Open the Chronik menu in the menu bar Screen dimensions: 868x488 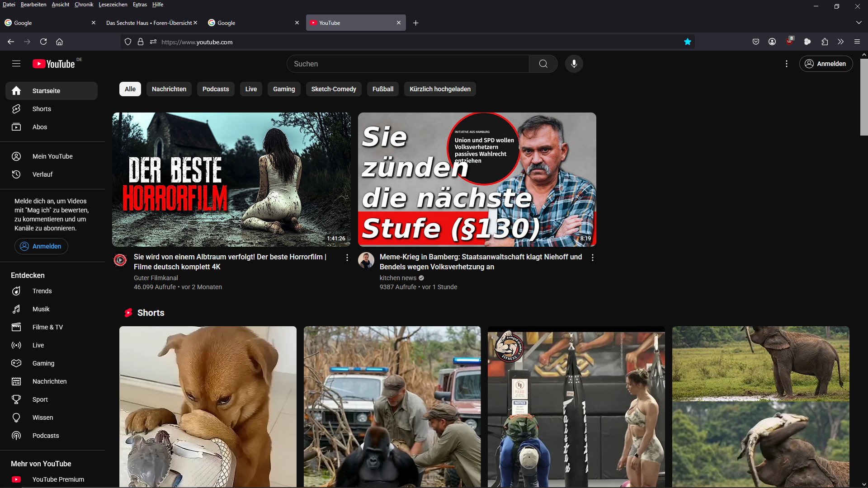tap(84, 5)
